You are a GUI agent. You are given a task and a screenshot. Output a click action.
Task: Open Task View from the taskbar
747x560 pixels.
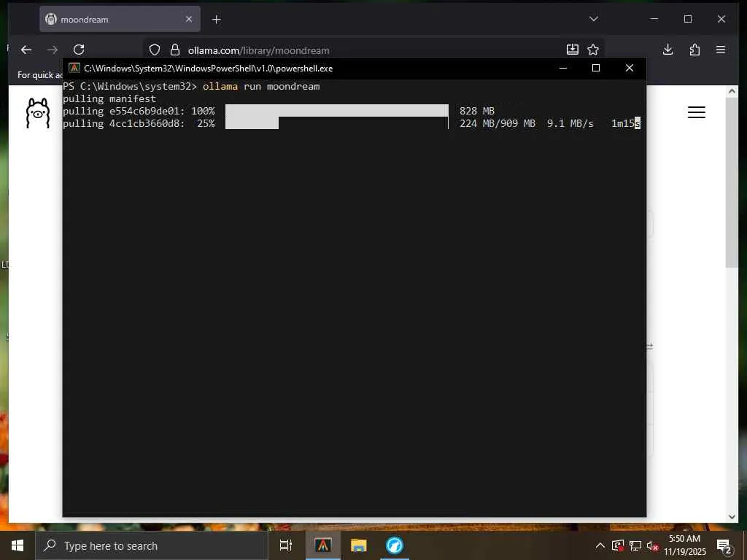click(x=286, y=545)
